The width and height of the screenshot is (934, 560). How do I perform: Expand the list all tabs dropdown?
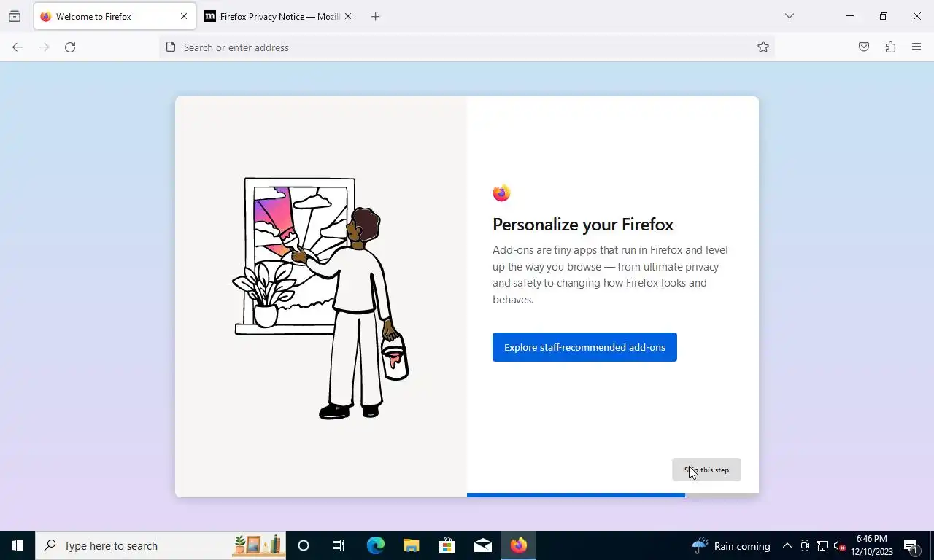(789, 16)
